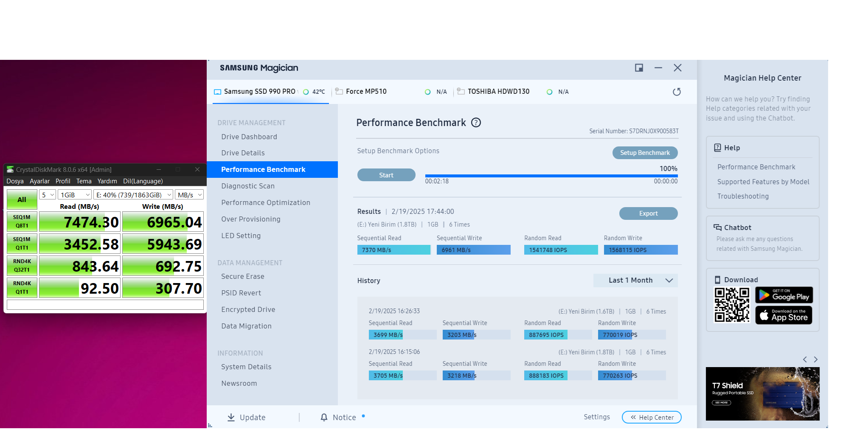Toggle Magician compact window mode icon
Image resolution: width=868 pixels, height=435 pixels.
coord(639,68)
